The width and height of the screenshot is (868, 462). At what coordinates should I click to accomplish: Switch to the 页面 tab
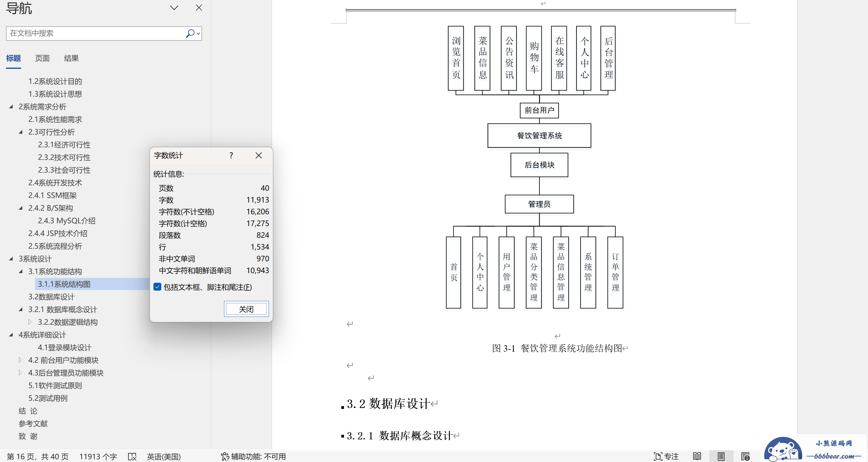43,58
